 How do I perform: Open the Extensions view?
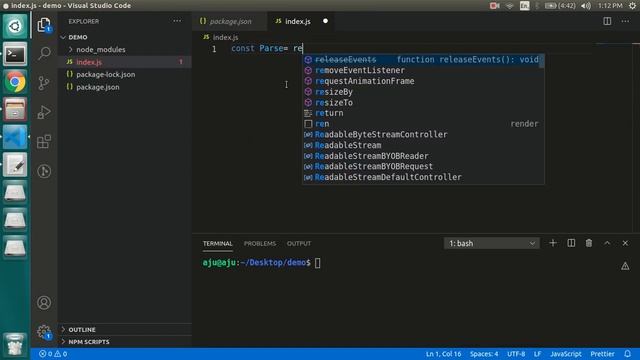click(44, 142)
